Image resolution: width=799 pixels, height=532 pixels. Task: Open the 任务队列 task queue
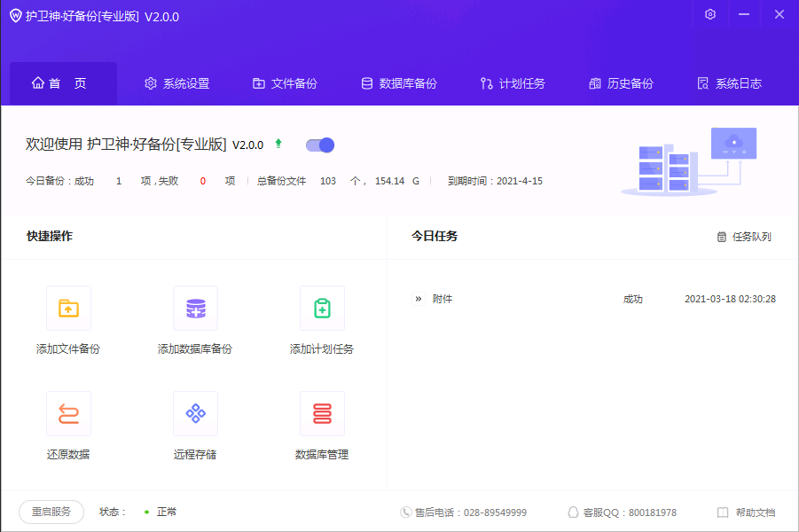pos(744,237)
